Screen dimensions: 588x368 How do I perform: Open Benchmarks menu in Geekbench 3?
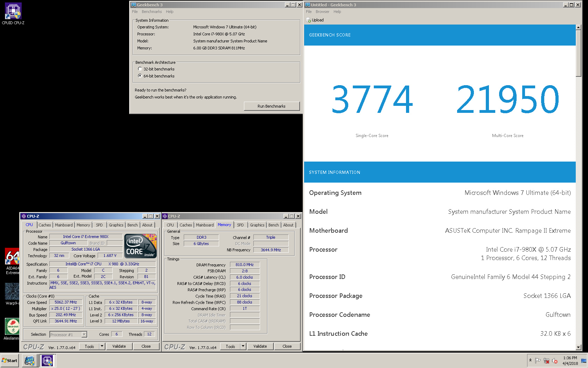[152, 12]
